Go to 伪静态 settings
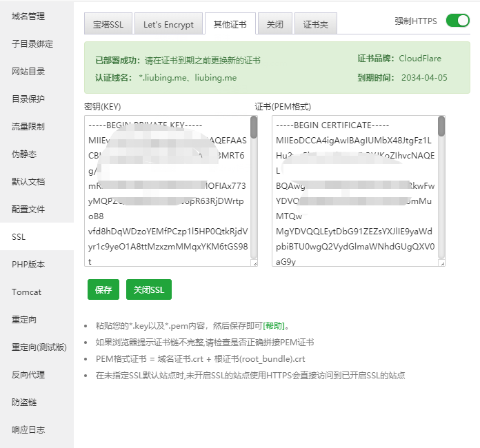This screenshot has width=480, height=448. pyautogui.click(x=24, y=154)
